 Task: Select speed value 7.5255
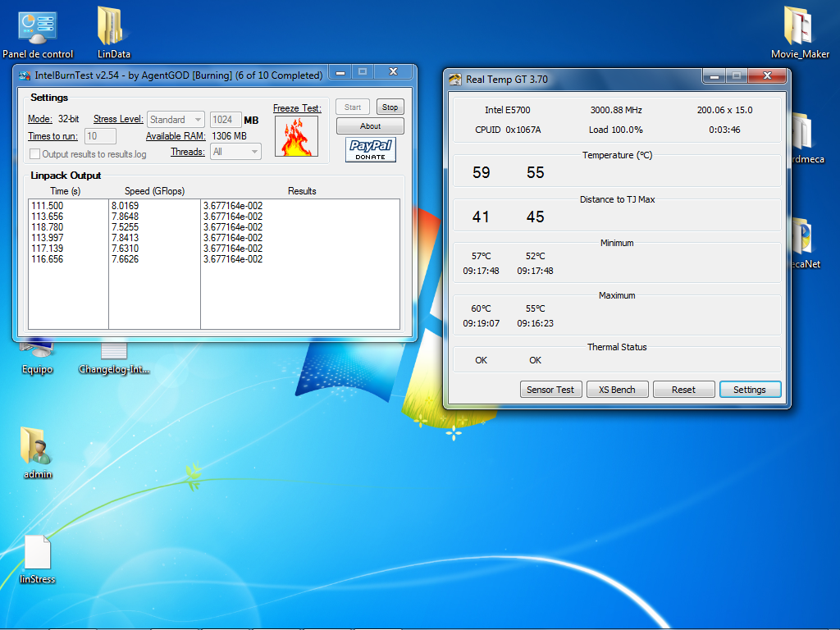click(125, 227)
